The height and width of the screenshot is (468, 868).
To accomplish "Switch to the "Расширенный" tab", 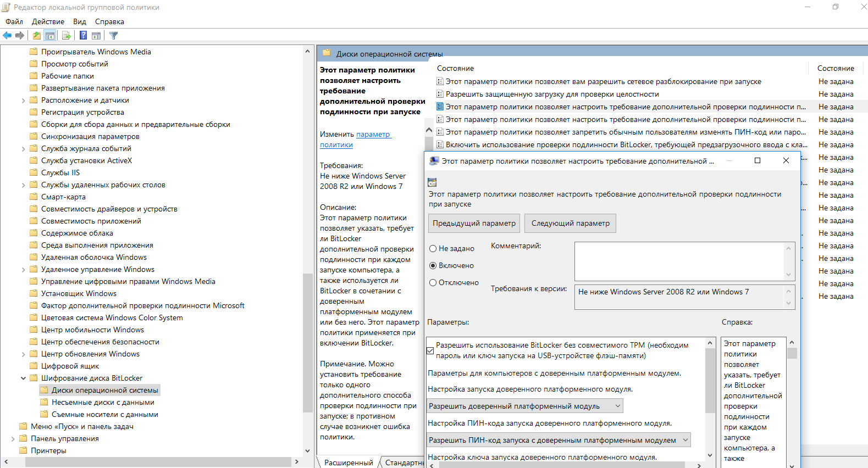I will [x=349, y=463].
